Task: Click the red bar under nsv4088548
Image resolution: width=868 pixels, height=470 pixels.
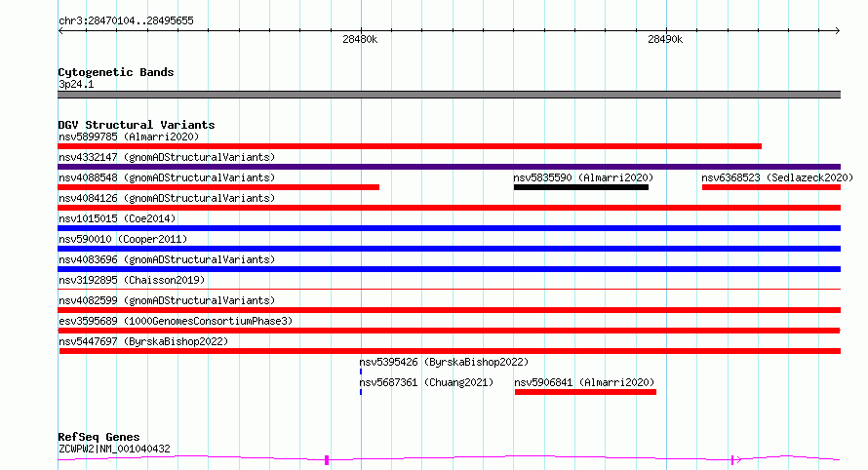Action: [218, 187]
